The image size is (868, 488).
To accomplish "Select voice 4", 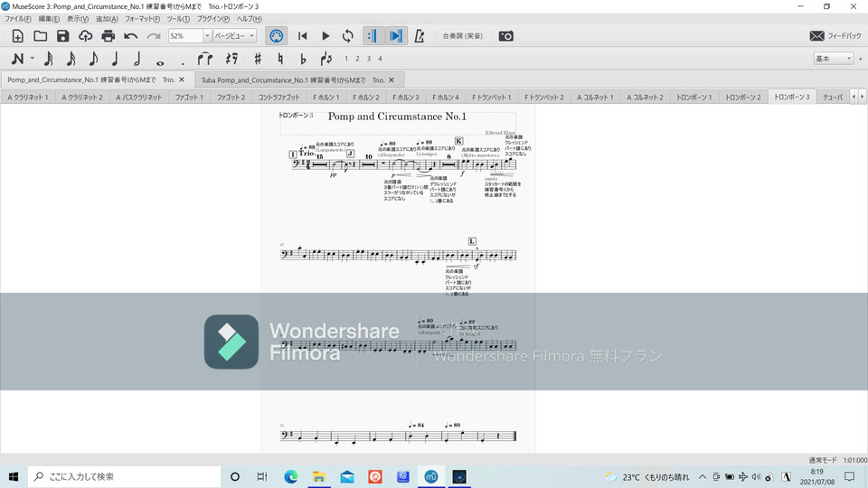I will click(x=381, y=59).
